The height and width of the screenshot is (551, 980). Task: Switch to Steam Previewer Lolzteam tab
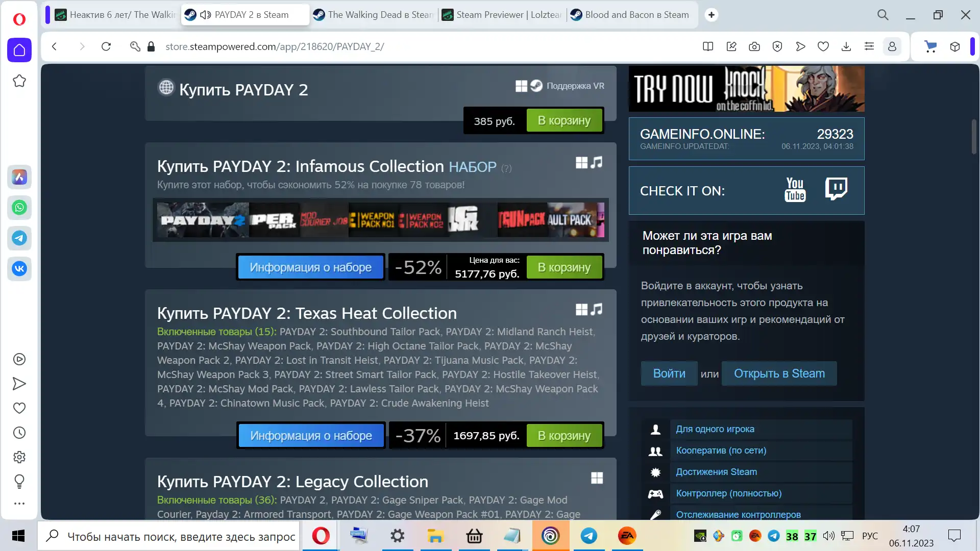(502, 15)
